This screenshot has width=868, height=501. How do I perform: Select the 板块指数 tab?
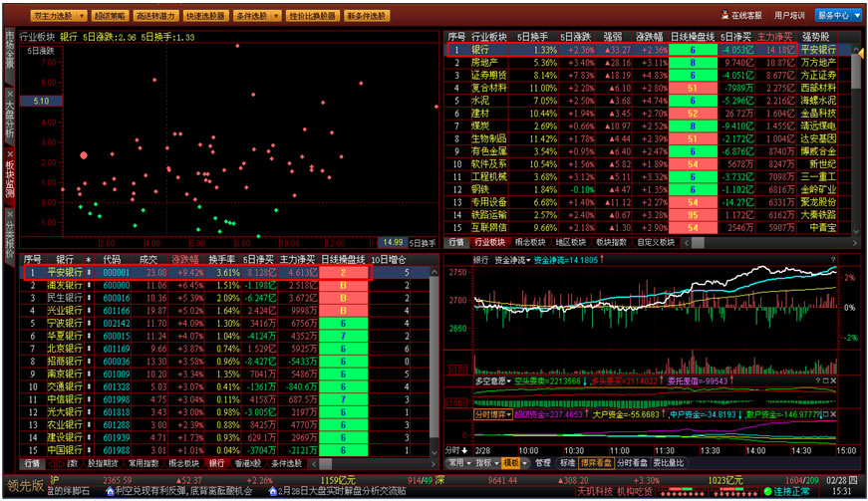point(611,242)
